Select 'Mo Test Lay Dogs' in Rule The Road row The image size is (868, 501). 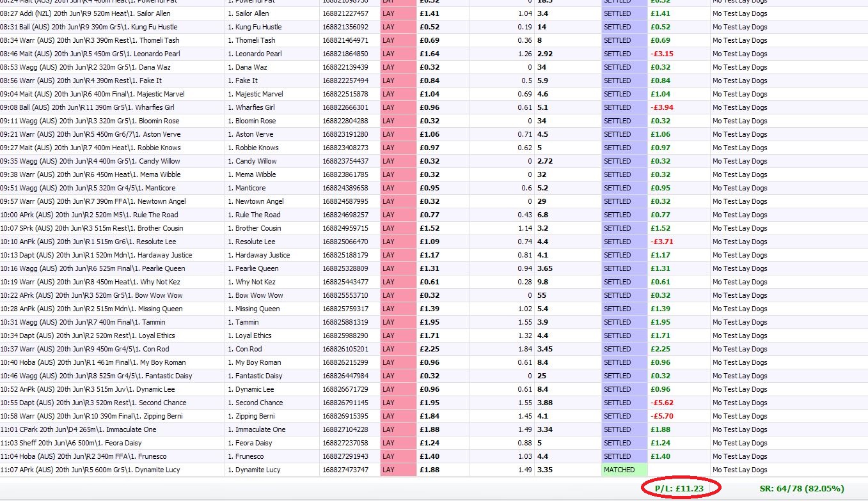(740, 215)
